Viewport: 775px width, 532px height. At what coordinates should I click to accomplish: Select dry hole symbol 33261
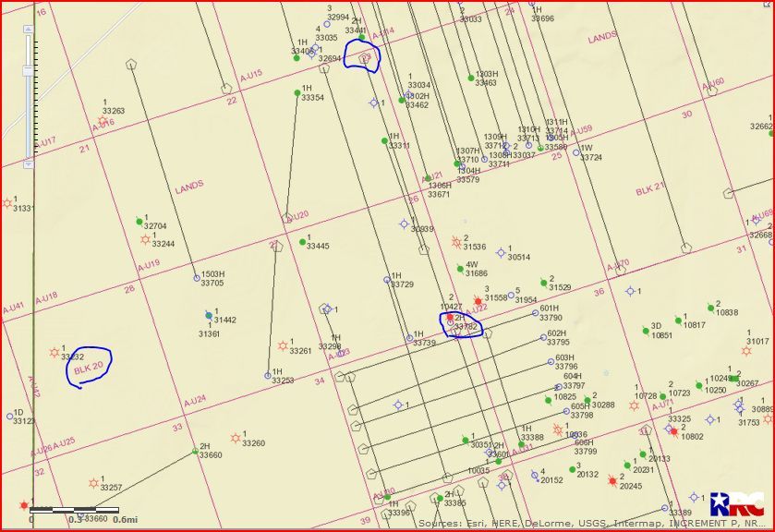coord(283,345)
